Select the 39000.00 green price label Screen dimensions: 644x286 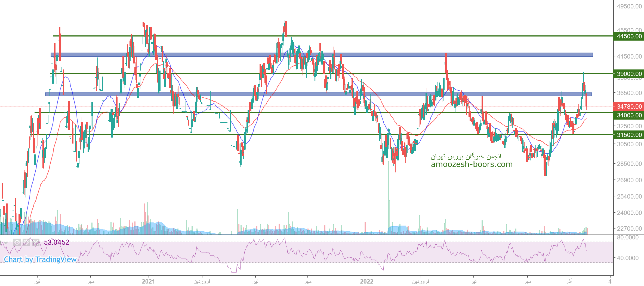coord(629,74)
